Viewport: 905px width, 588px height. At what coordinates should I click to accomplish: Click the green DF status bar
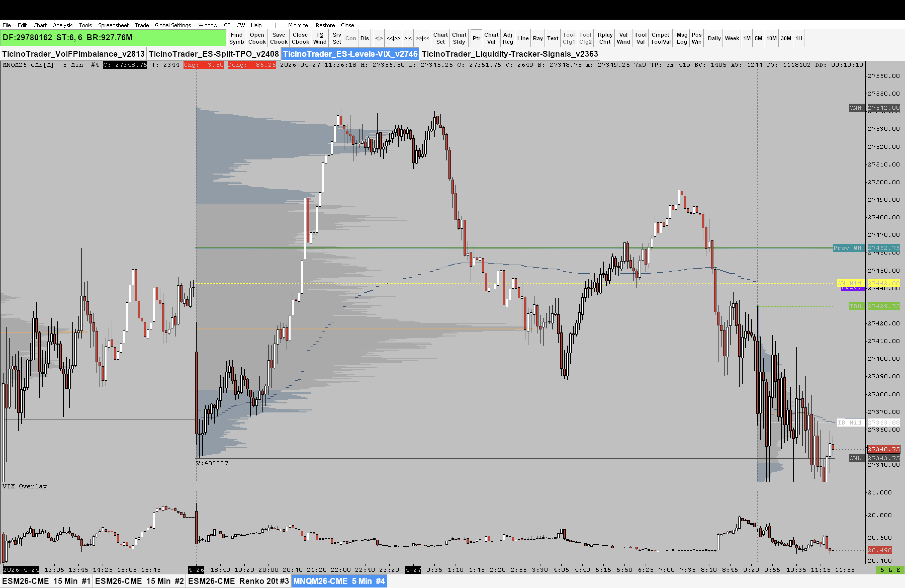[113, 38]
